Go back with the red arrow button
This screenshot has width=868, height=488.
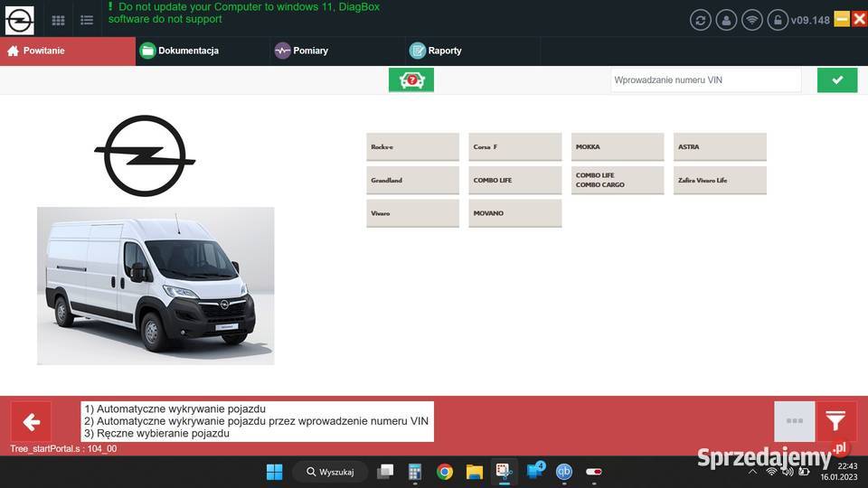[31, 422]
